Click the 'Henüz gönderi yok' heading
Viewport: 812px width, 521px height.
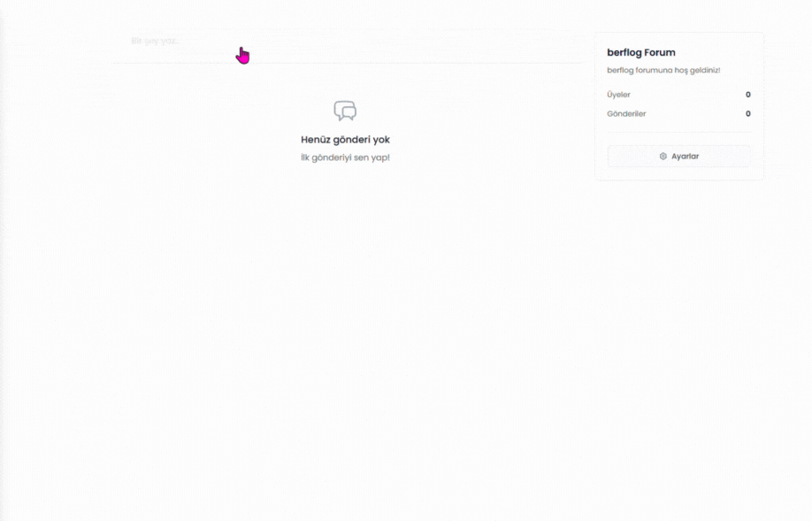345,140
